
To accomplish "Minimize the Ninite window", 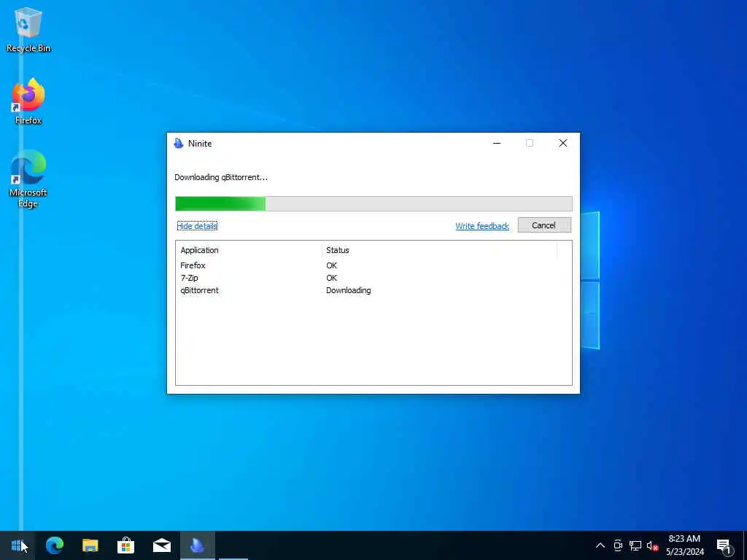I will coord(496,143).
